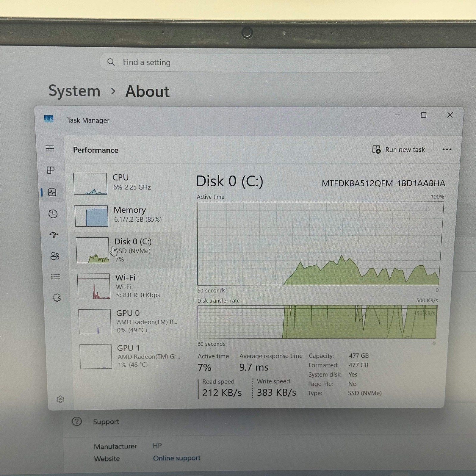476x476 pixels.
Task: Click the Formatted 477 GB value
Action: (358, 365)
